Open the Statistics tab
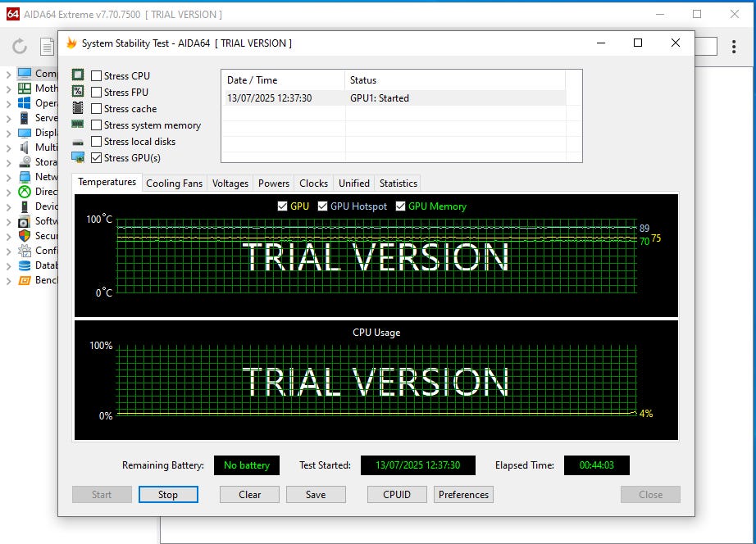The image size is (756, 544). [398, 184]
